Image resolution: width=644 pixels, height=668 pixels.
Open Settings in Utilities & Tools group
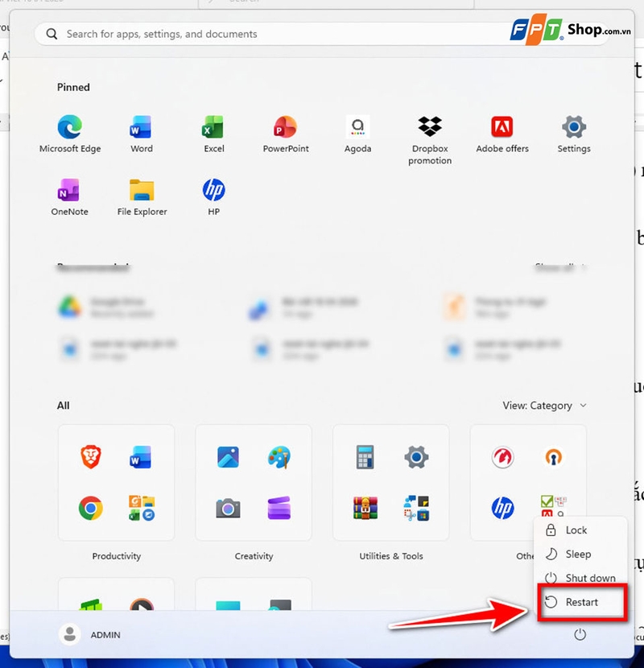[x=416, y=456]
